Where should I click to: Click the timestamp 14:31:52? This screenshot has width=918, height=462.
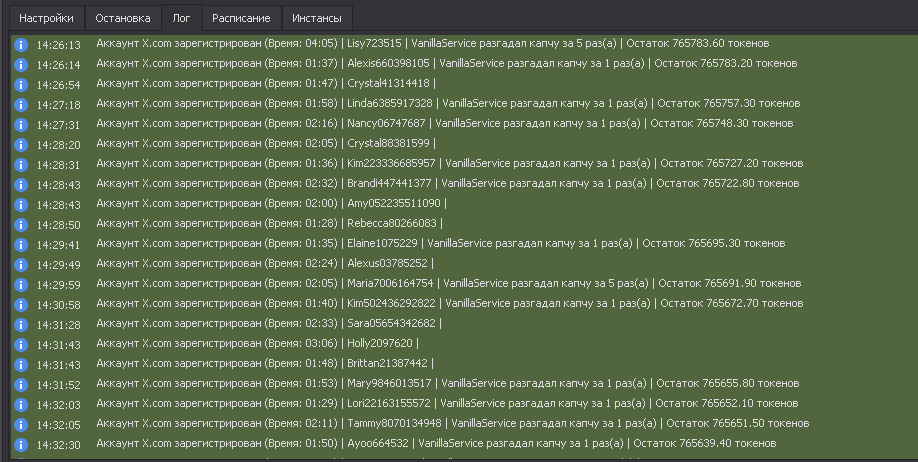click(59, 385)
